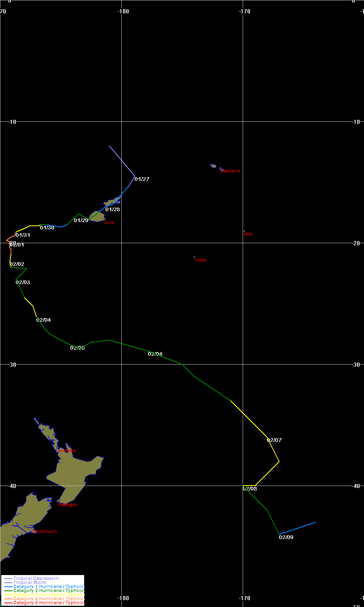
Task: Select the 02/04 track date label
Action: click(x=43, y=320)
